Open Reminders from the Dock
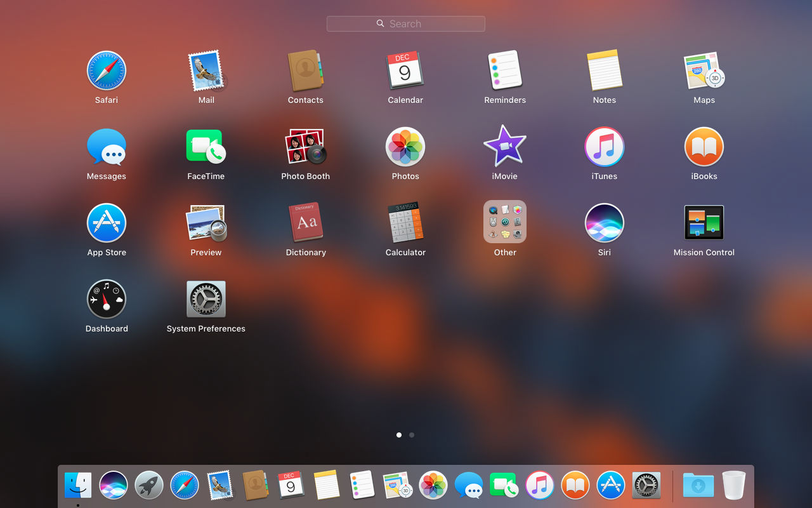The image size is (812, 508). [x=362, y=486]
